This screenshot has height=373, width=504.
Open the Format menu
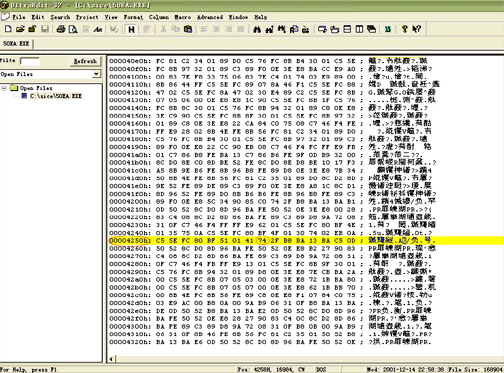pos(133,17)
